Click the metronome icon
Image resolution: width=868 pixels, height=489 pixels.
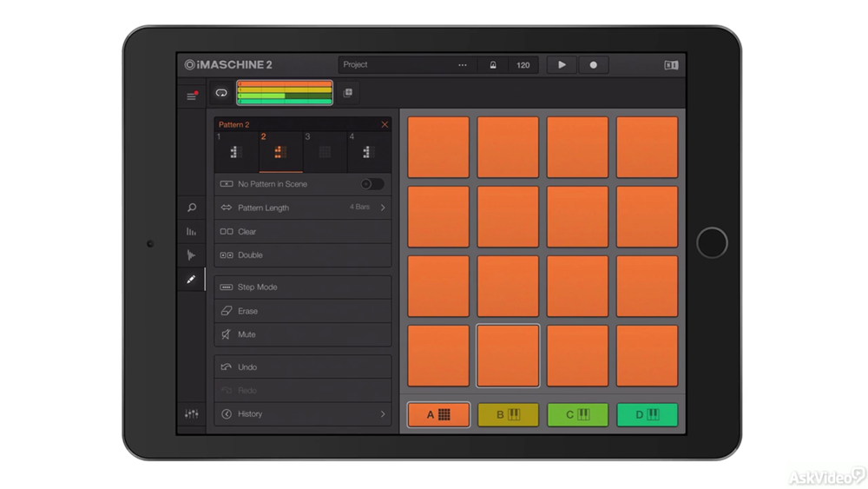493,65
